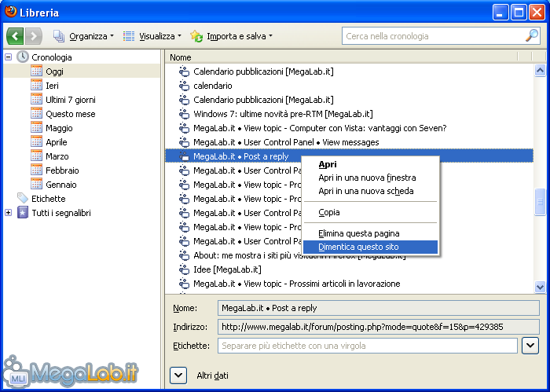
Task: Click the vertical scrollbar thumb
Action: (540, 202)
